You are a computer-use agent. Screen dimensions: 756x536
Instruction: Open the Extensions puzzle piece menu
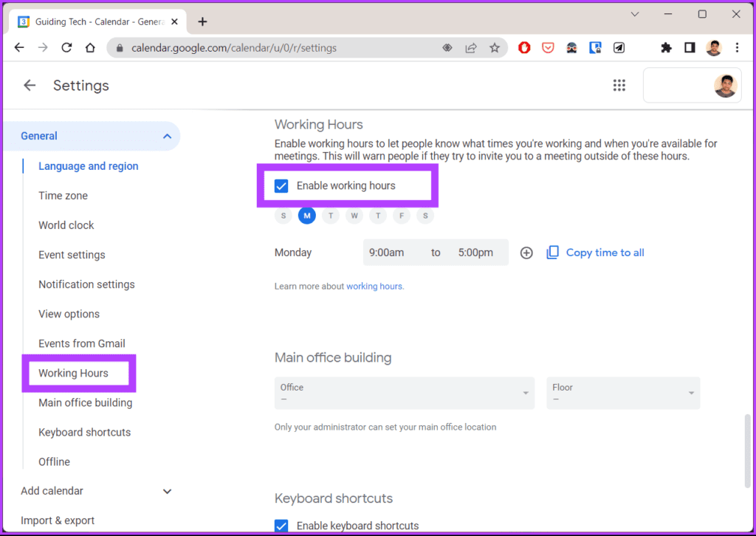point(666,48)
